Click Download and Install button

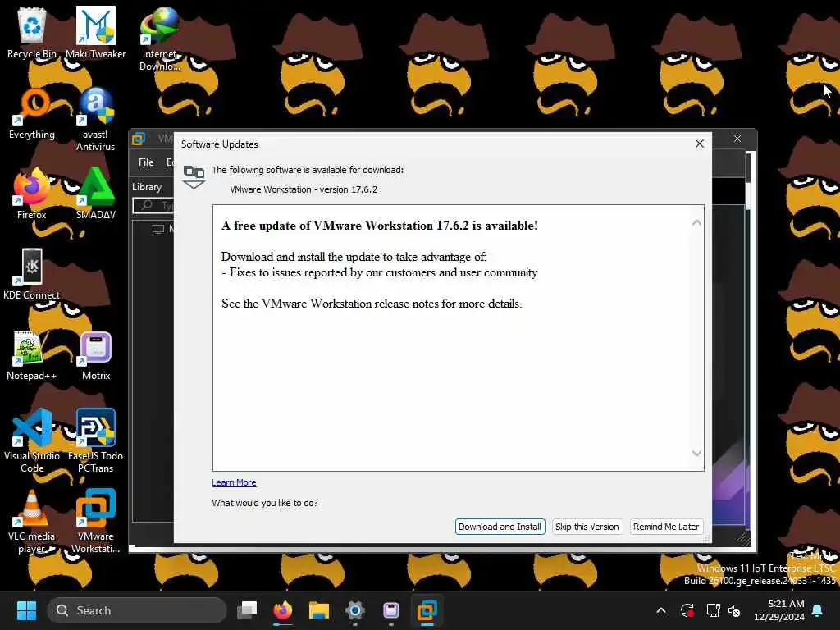500,527
